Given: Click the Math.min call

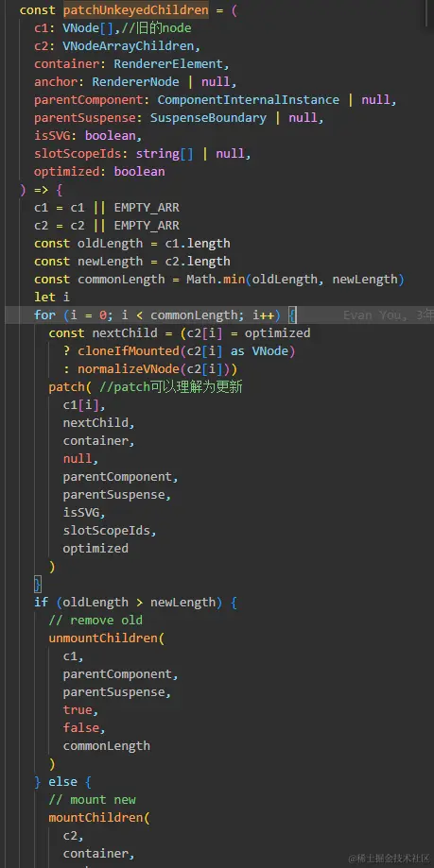Looking at the screenshot, I should [x=215, y=279].
